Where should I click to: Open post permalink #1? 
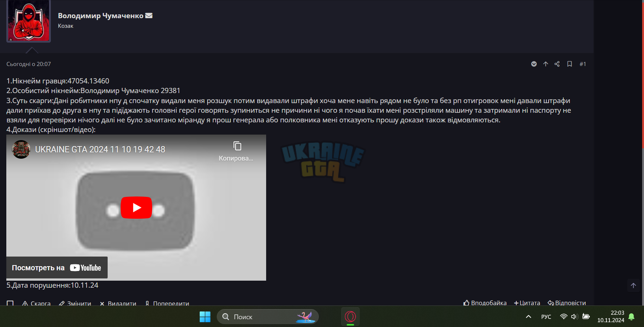pos(583,64)
